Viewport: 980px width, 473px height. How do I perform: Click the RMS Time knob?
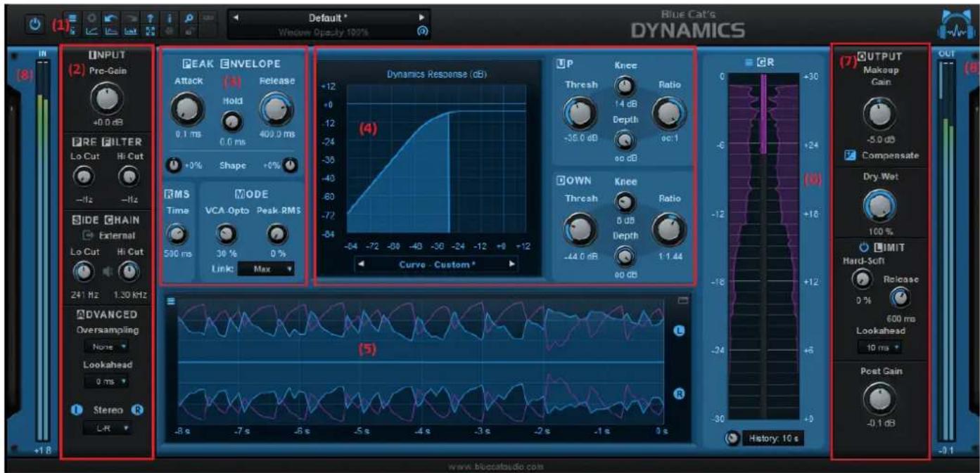tap(178, 235)
